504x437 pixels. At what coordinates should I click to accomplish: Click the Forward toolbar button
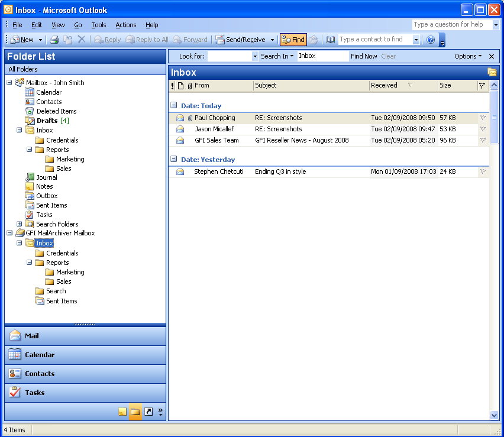[x=190, y=40]
